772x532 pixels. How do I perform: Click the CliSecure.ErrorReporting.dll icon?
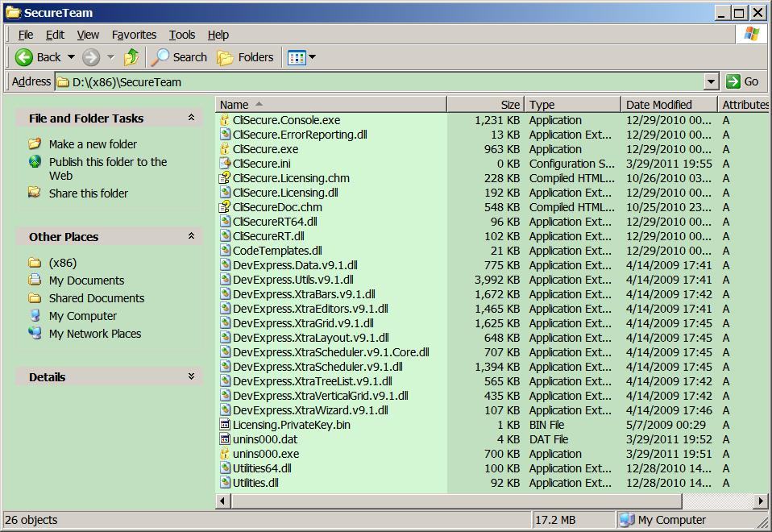225,134
